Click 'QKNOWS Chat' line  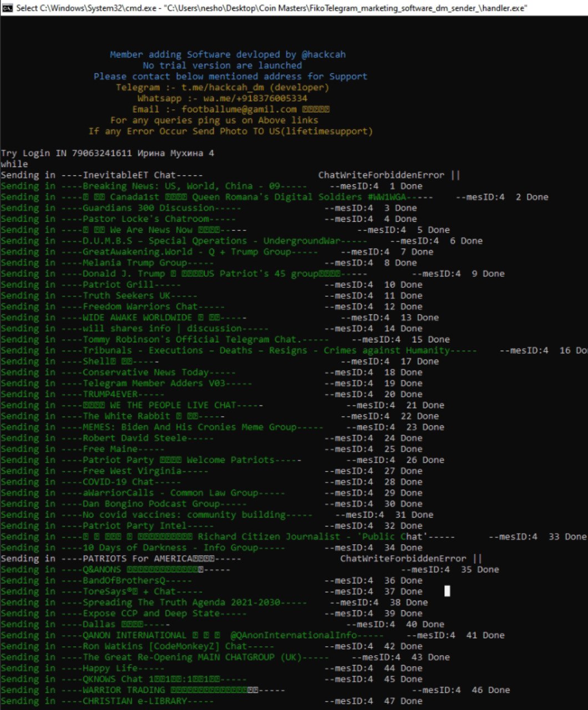point(211,679)
